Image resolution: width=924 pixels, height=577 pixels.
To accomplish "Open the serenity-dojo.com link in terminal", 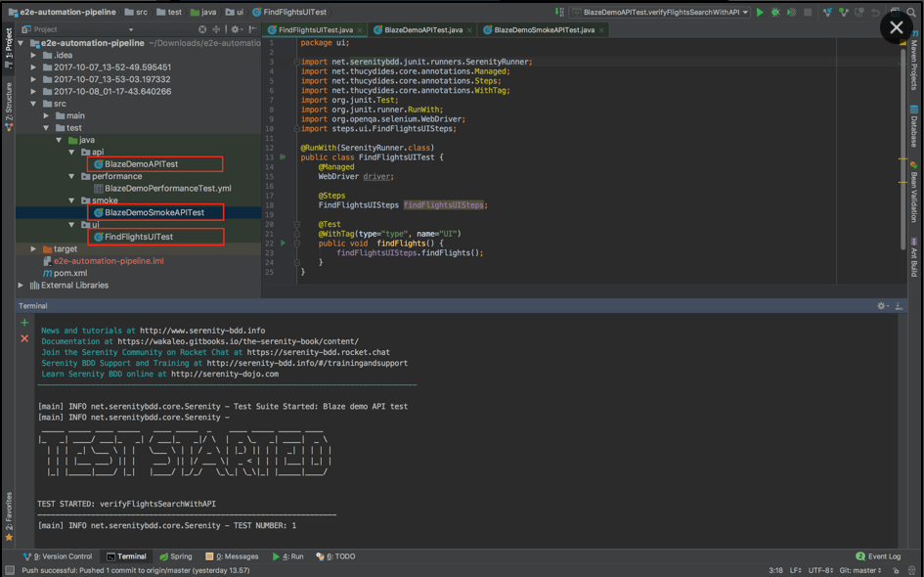I will 224,374.
